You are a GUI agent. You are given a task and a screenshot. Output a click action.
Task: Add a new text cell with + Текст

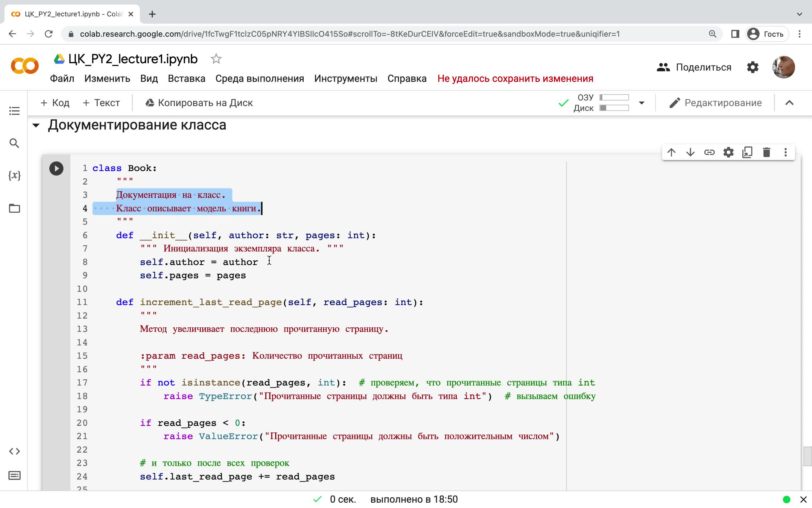click(101, 103)
